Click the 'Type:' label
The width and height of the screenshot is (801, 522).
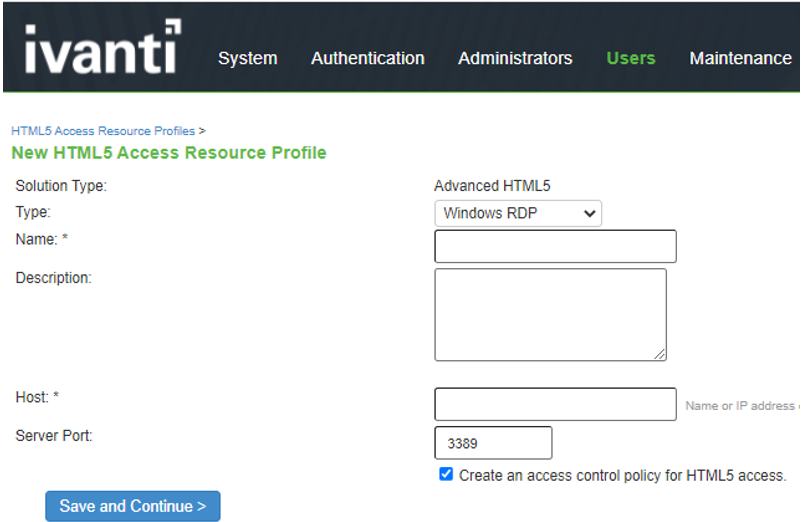(33, 212)
